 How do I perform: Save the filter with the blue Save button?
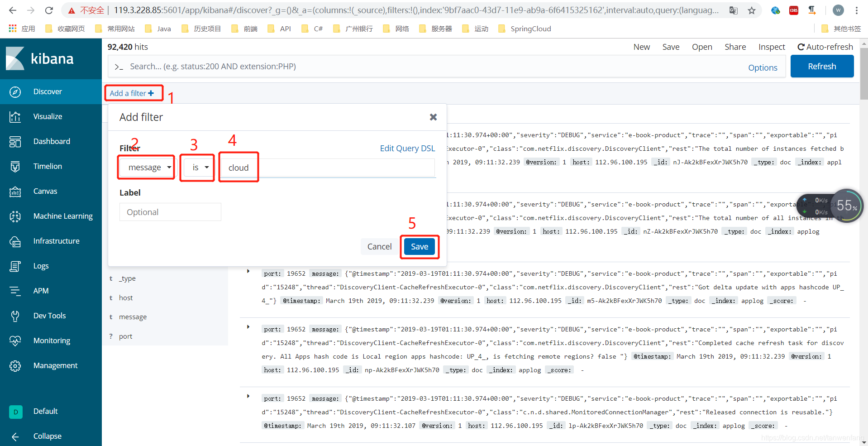point(420,247)
